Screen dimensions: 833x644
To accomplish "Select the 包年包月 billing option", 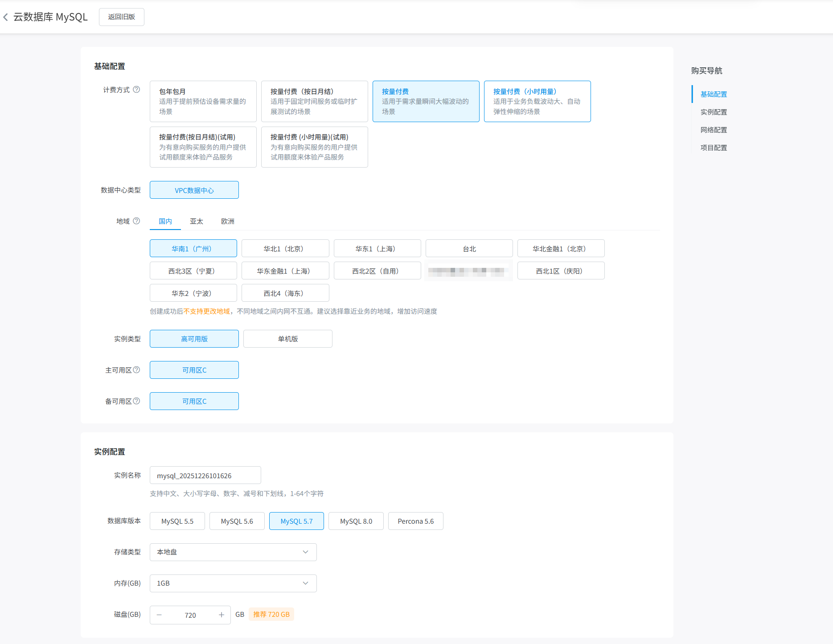I will click(203, 101).
